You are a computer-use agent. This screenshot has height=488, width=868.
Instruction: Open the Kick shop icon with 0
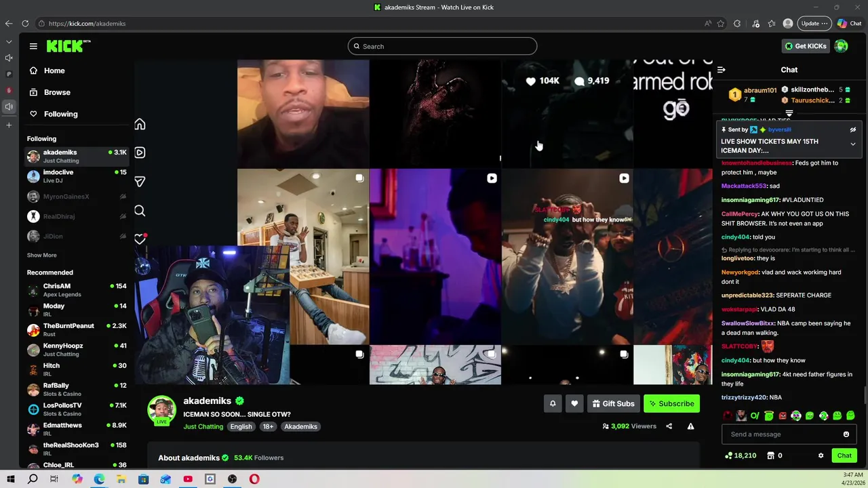[773, 455]
